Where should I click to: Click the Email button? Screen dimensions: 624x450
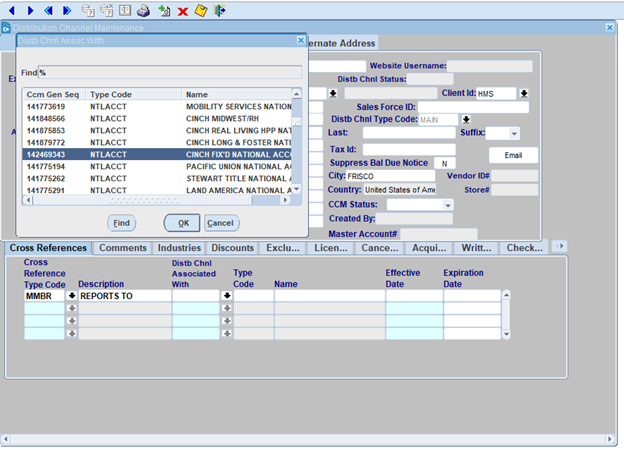point(513,155)
